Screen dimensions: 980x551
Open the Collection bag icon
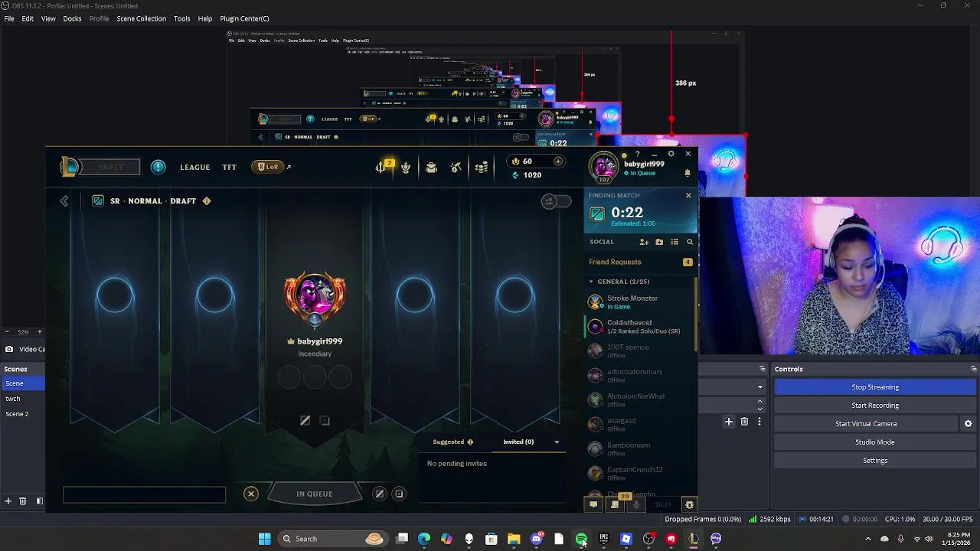431,167
